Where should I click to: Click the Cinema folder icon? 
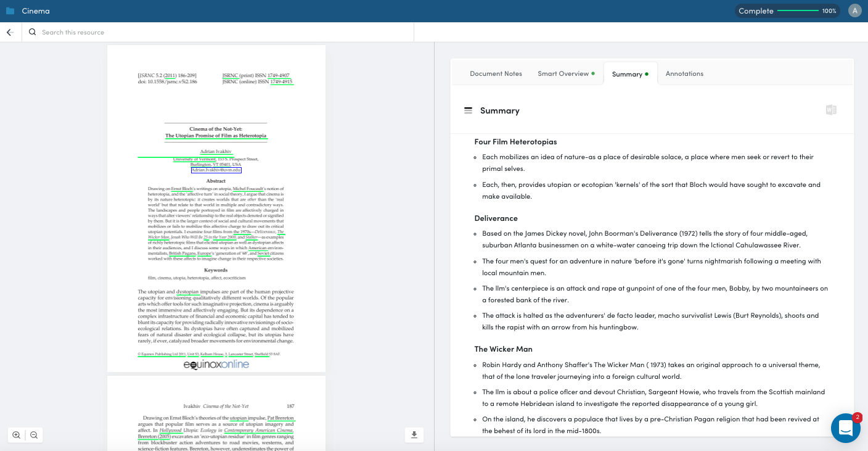[10, 11]
